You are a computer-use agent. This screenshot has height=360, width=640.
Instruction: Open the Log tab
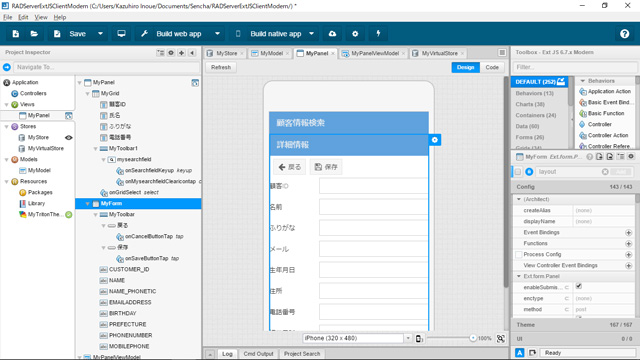coord(227,354)
